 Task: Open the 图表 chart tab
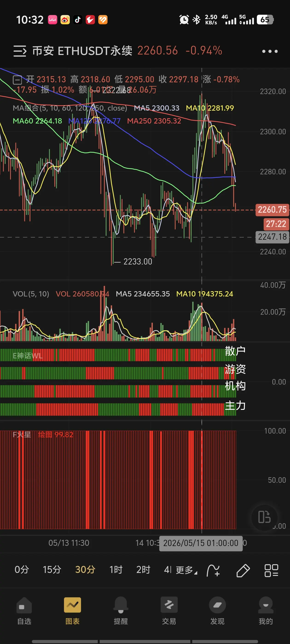(x=72, y=611)
